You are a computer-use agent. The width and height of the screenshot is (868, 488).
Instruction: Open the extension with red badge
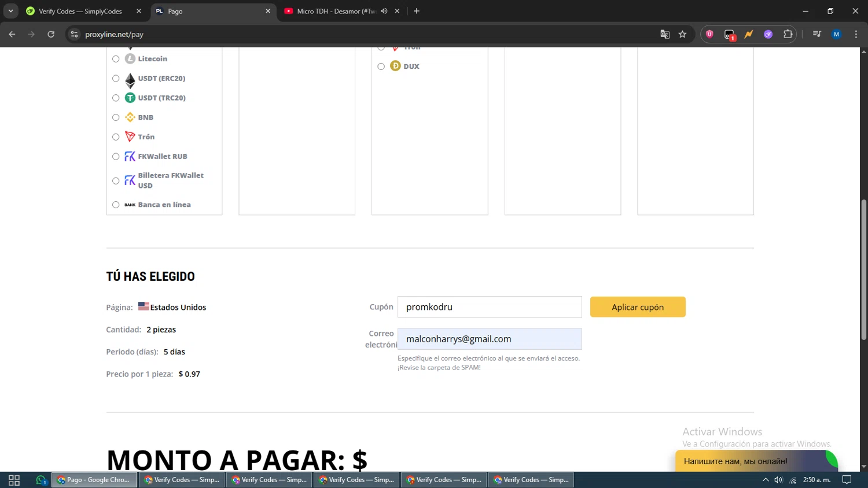click(729, 35)
